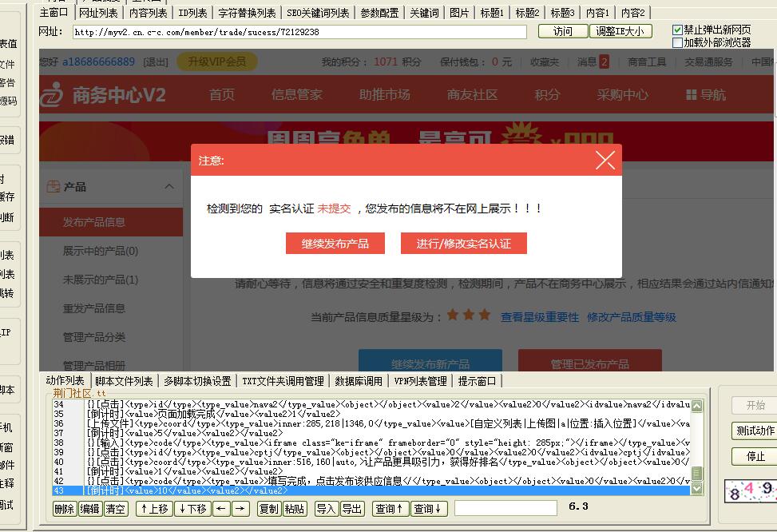Click the 清空 button
Image resolution: width=777 pixels, height=532 pixels.
pos(116,509)
